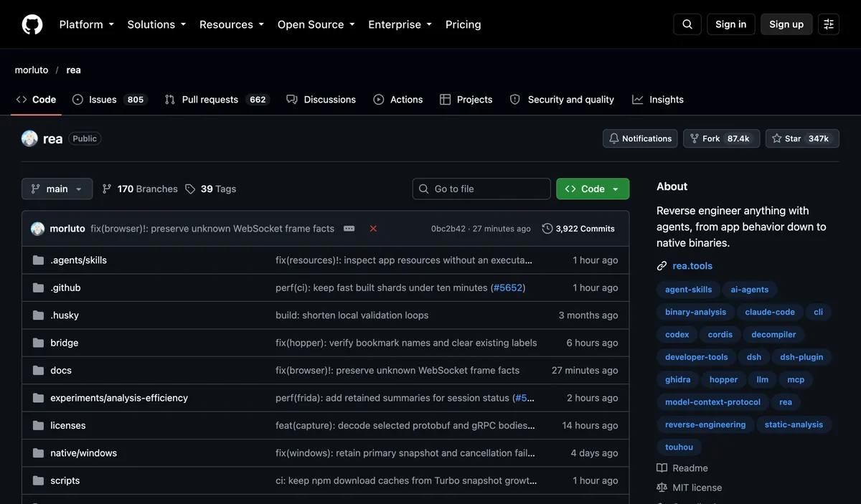Select the reverse-engineering topic tag
Screen dimensions: 861x504
(705, 424)
